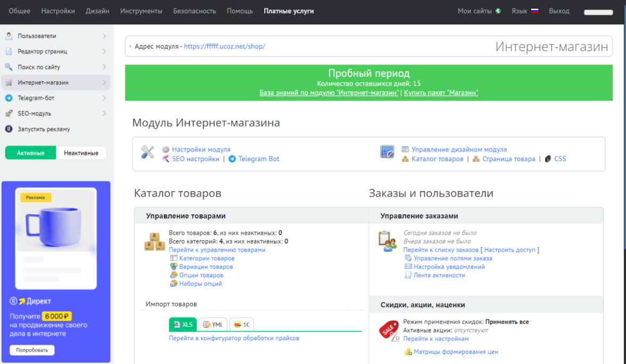Expand the Пользователи sidebar arrow
Image resolution: width=626 pixels, height=364 pixels.
[104, 36]
